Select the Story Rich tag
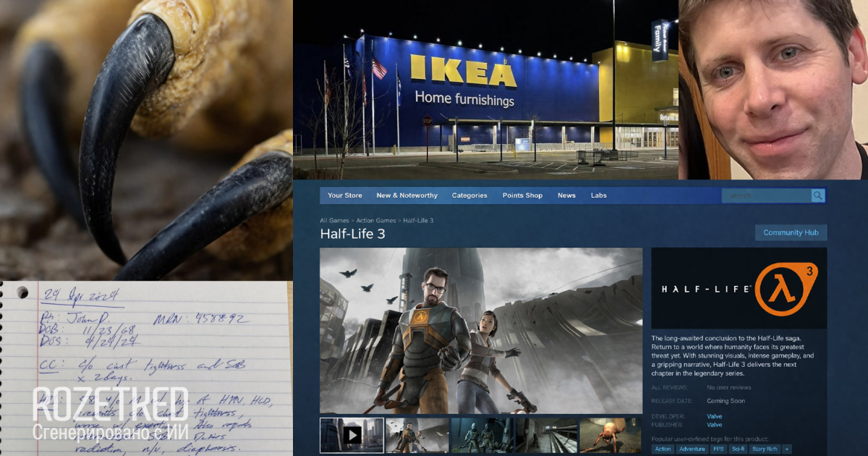 [x=764, y=449]
